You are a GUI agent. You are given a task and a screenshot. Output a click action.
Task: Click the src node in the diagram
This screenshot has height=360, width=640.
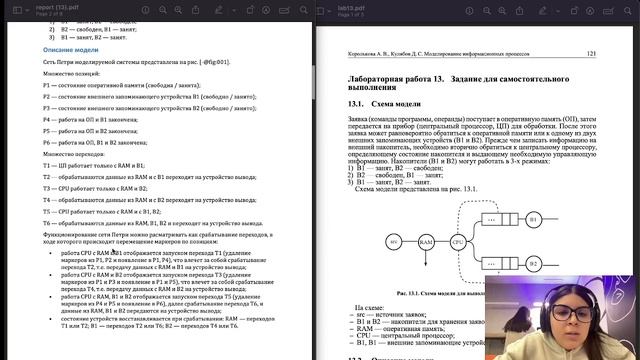pyautogui.click(x=394, y=242)
